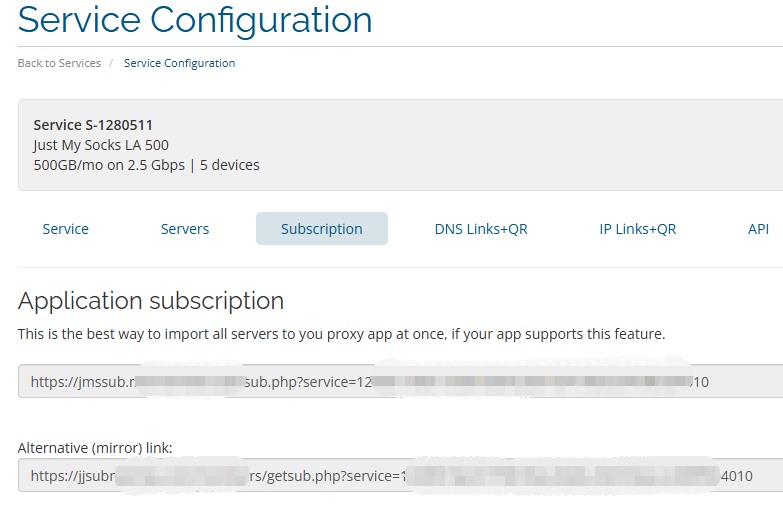This screenshot has width=783, height=530.
Task: Click the Service S-1280511 label
Action: click(93, 125)
